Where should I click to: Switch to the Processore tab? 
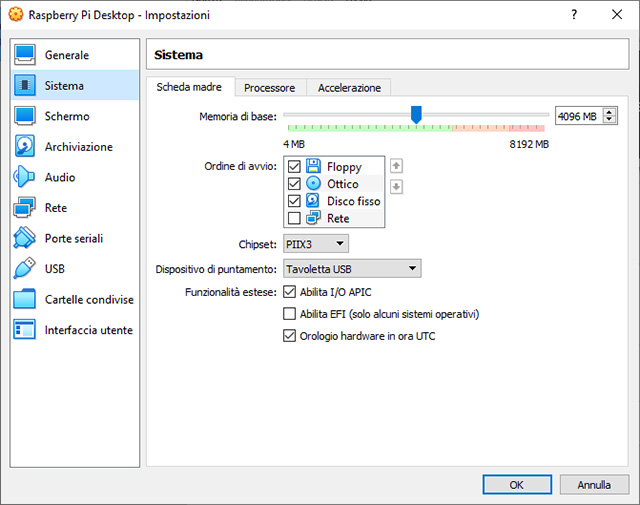click(x=269, y=88)
